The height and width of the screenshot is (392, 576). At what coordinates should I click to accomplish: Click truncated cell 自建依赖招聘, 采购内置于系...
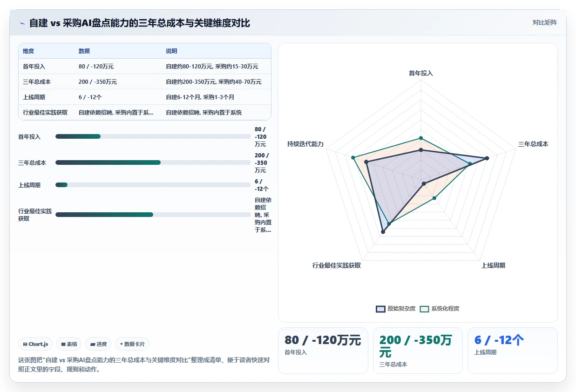coord(116,113)
